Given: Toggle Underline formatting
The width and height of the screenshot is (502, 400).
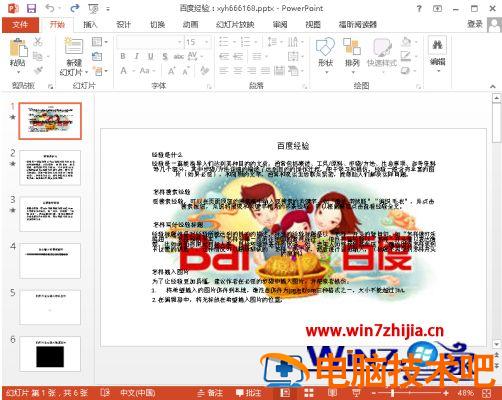Looking at the screenshot, I should coord(151,56).
